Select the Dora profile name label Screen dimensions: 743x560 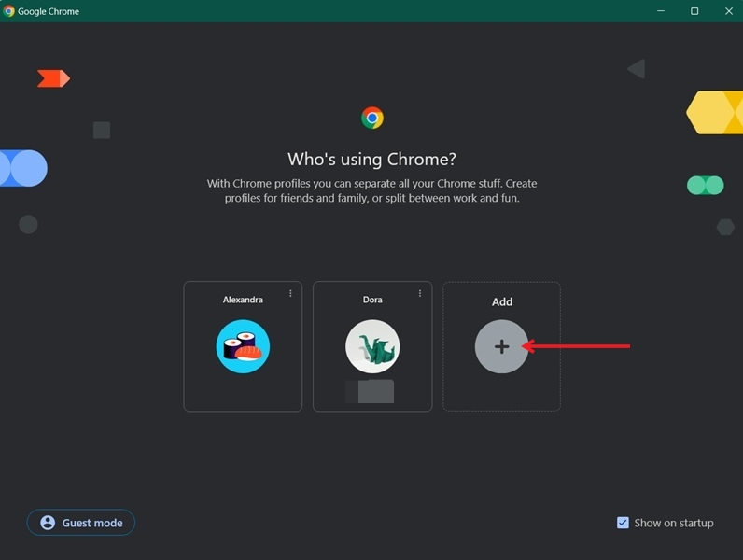point(372,300)
